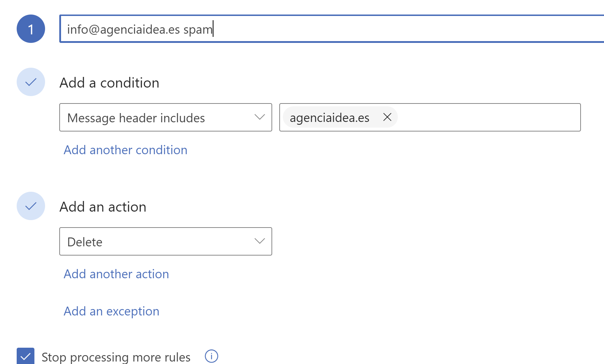Click Add another action link

(116, 274)
